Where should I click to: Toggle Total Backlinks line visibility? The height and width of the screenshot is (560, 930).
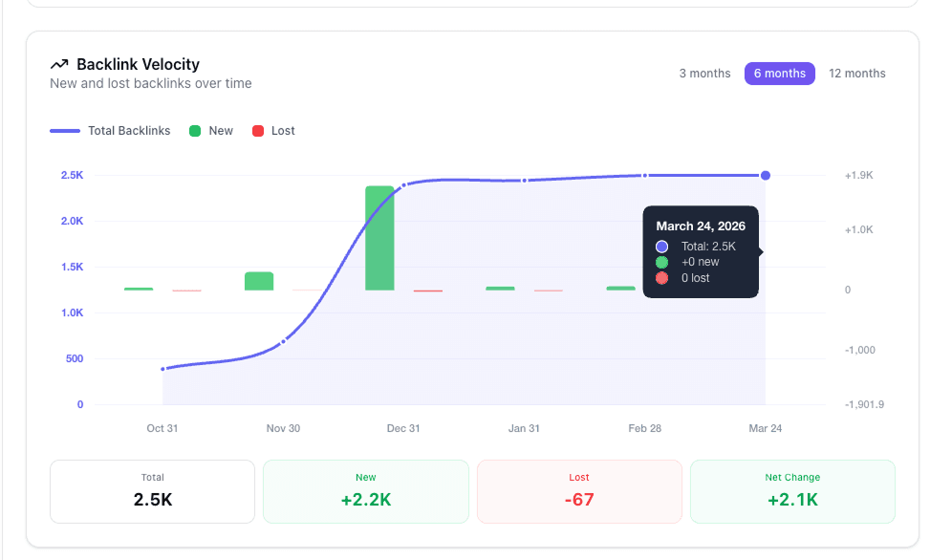pyautogui.click(x=110, y=131)
